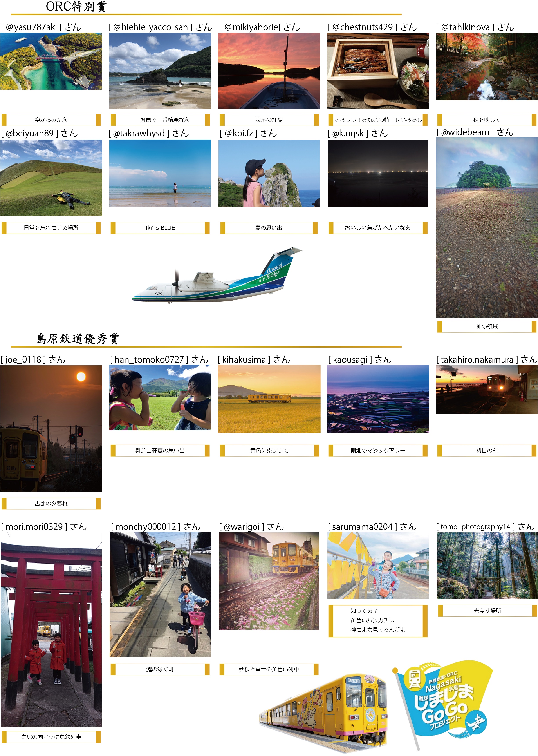Click the caption 鳥居の向こうに島鉄列車
This screenshot has width=538, height=756.
[x=51, y=737]
